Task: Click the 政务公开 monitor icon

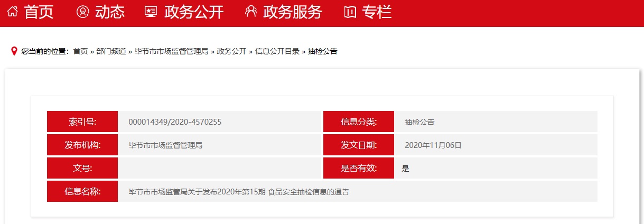Action: point(151,12)
